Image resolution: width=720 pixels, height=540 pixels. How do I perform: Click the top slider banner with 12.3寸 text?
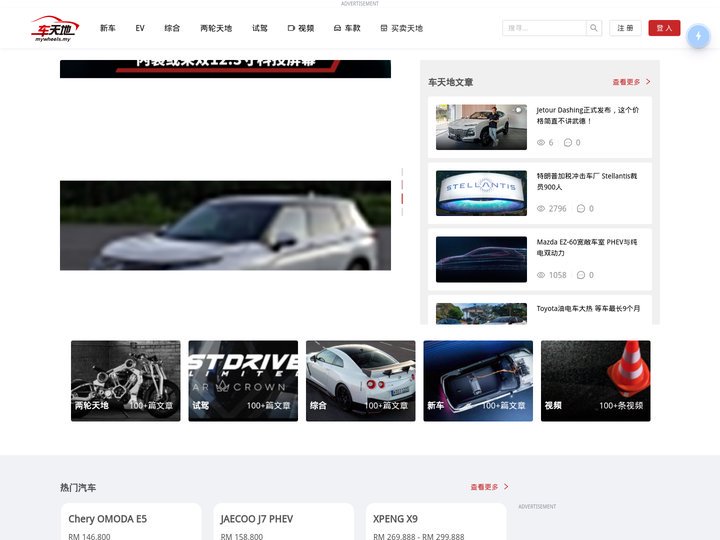pos(225,69)
